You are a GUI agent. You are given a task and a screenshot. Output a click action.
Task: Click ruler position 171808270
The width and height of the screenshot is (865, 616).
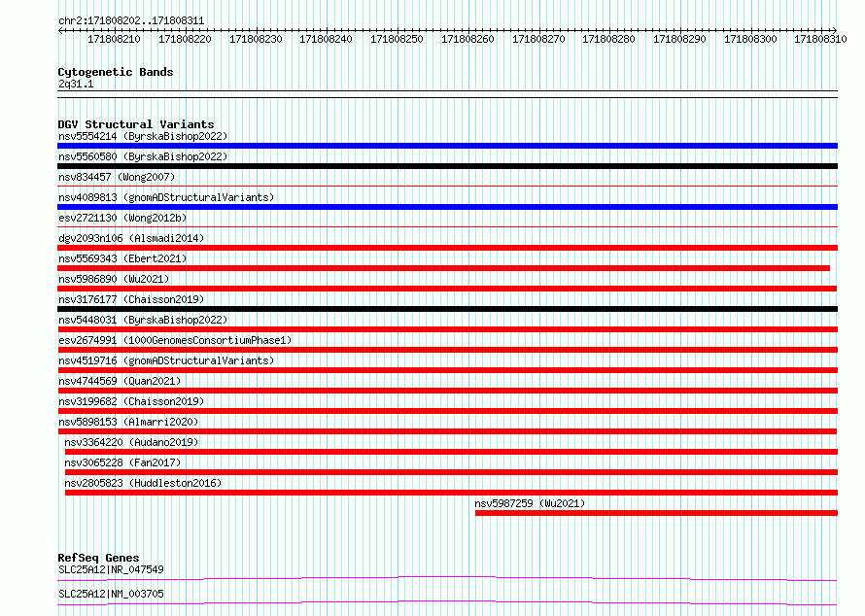click(538, 39)
